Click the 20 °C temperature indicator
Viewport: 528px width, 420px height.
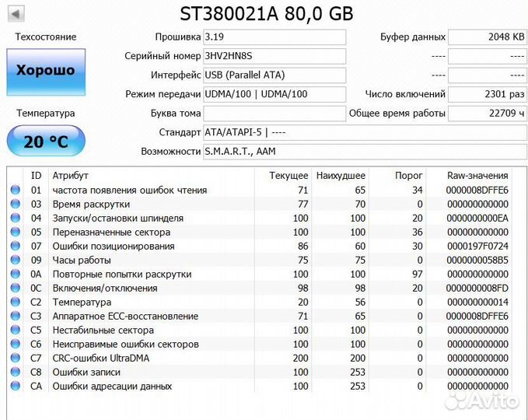click(x=46, y=141)
